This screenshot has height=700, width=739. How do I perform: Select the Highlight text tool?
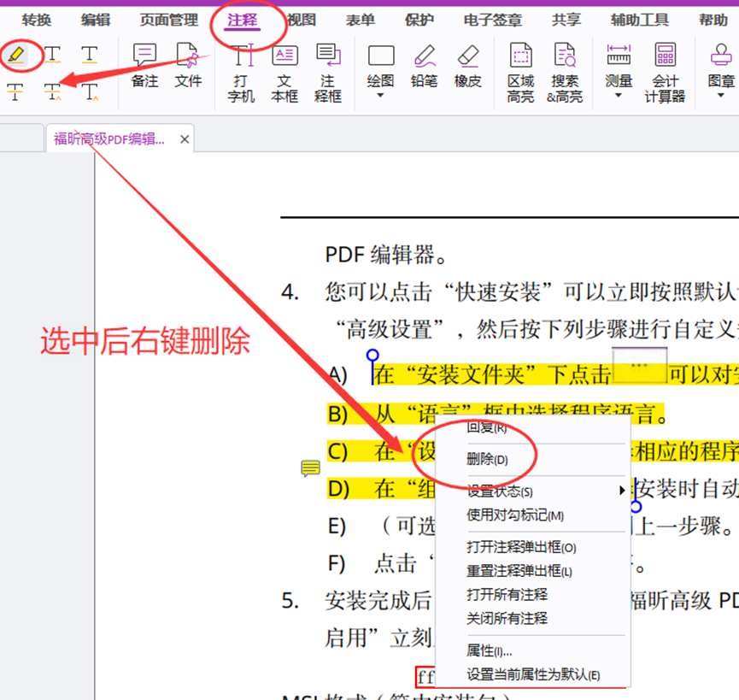tap(16, 55)
